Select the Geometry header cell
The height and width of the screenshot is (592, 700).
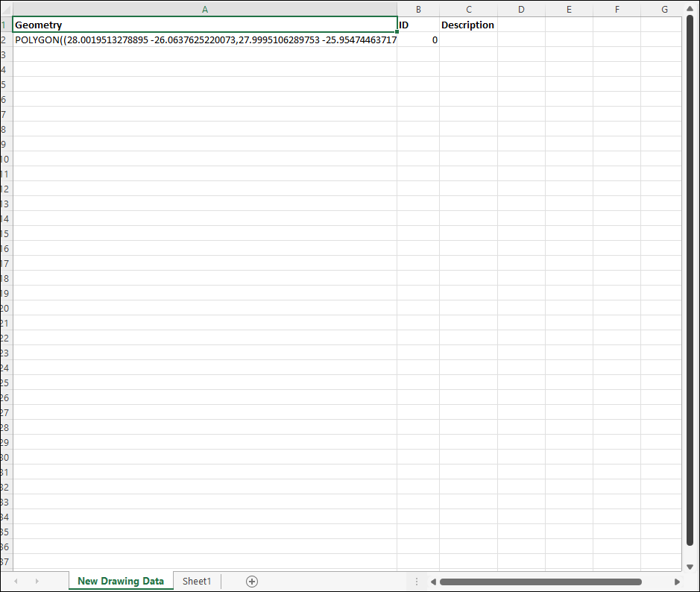[205, 25]
